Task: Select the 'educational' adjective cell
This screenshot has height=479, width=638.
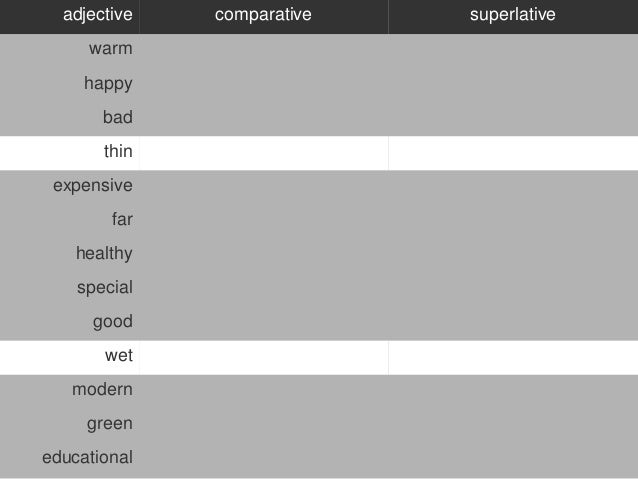Action: pyautogui.click(x=87, y=458)
